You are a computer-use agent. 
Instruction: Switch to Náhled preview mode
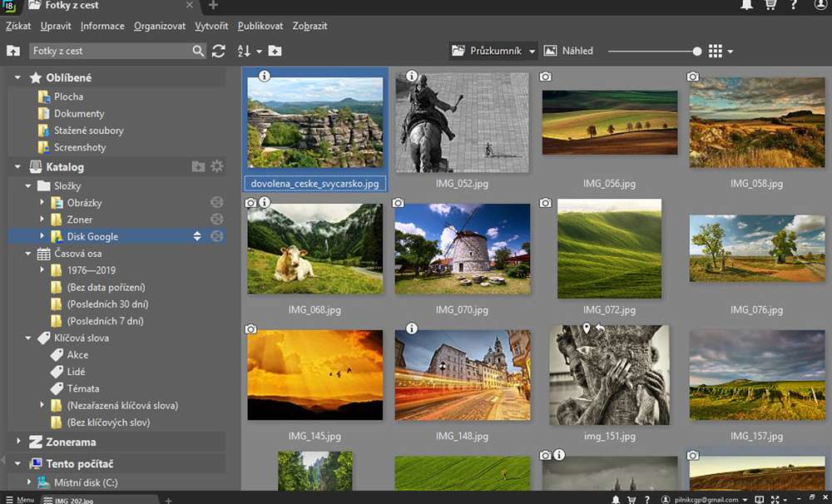(568, 51)
